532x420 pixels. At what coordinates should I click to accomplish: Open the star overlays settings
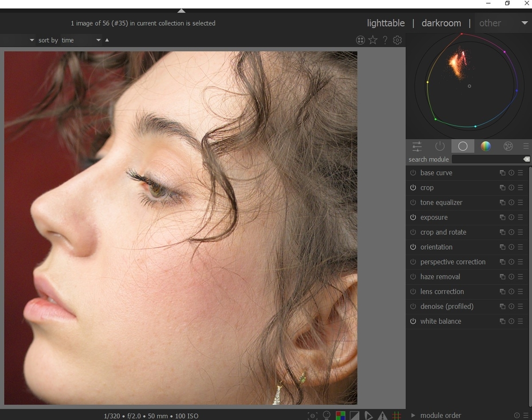(373, 40)
